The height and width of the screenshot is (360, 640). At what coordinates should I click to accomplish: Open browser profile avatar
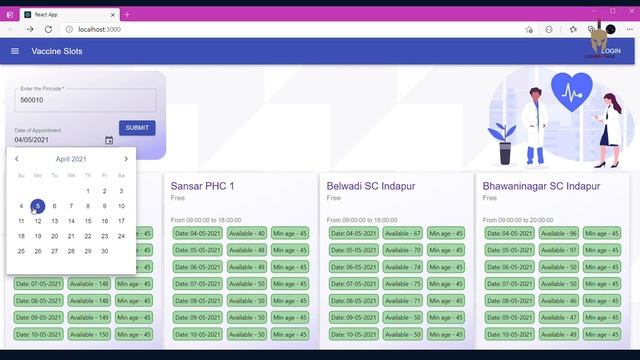tap(611, 29)
